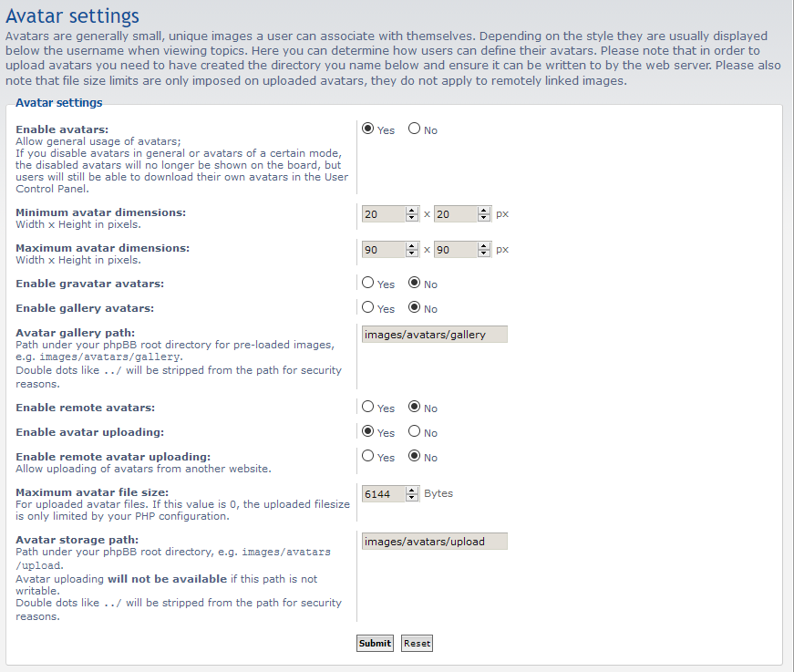794x672 pixels.
Task: Choose Yes for Enable gallery avatars
Action: point(368,308)
